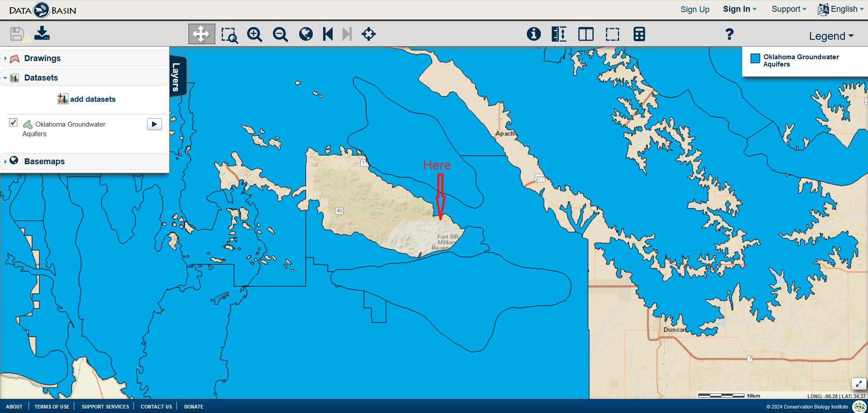Click the Drawings panel icon
The image size is (868, 413).
[x=14, y=58]
